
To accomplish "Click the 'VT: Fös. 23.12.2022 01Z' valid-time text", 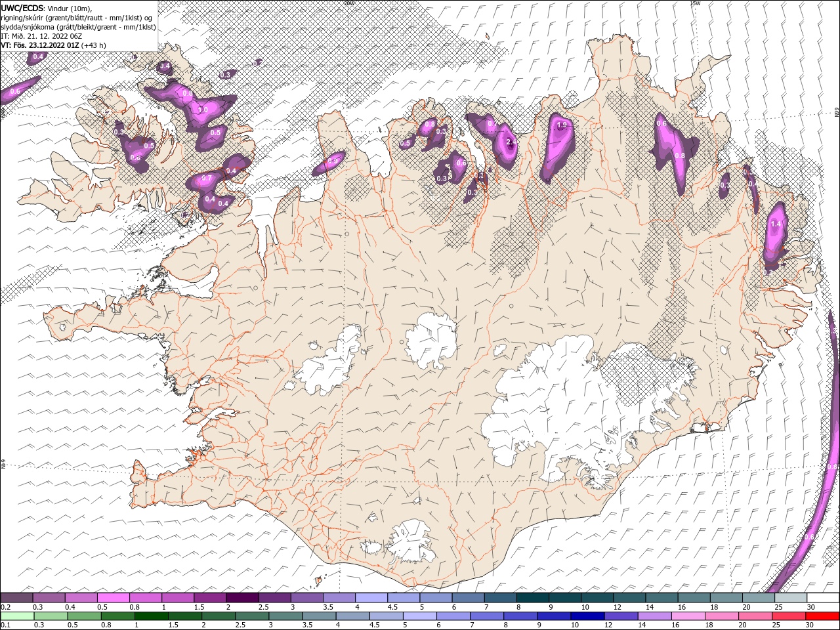I will [x=40, y=45].
